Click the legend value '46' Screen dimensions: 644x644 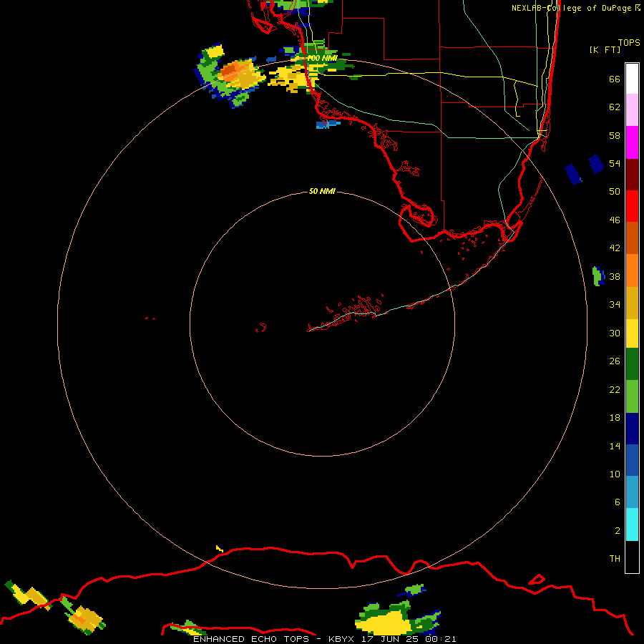[x=615, y=220]
